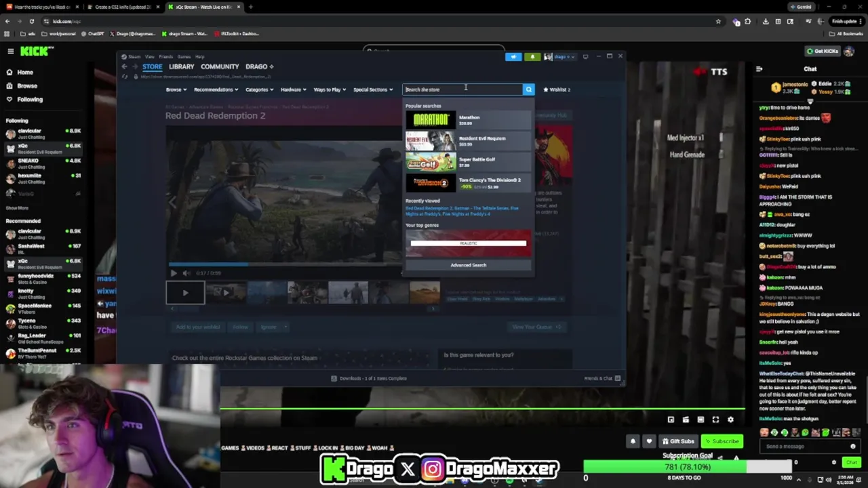The height and width of the screenshot is (488, 868).
Task: Select the first trailer thumbnail with play icon
Action: 185,293
